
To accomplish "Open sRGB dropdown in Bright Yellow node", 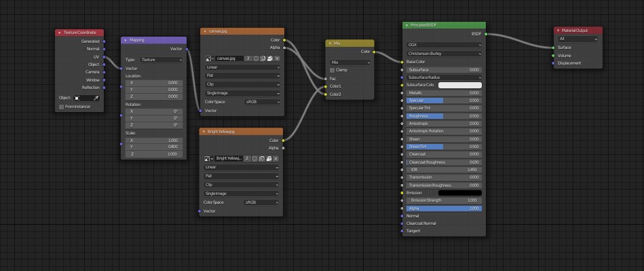I will tap(261, 202).
